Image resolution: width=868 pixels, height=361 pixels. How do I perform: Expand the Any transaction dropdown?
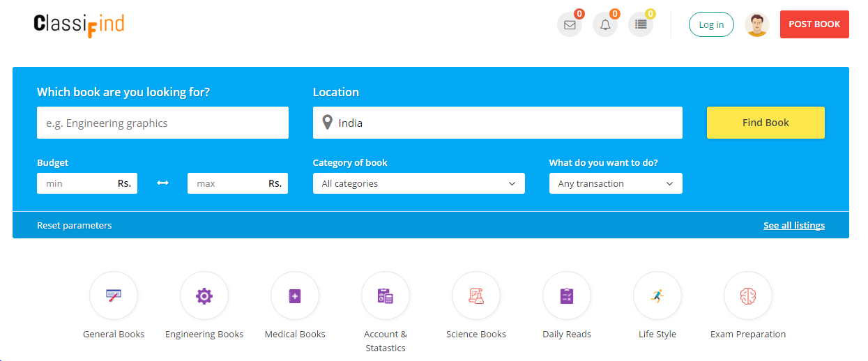[616, 183]
